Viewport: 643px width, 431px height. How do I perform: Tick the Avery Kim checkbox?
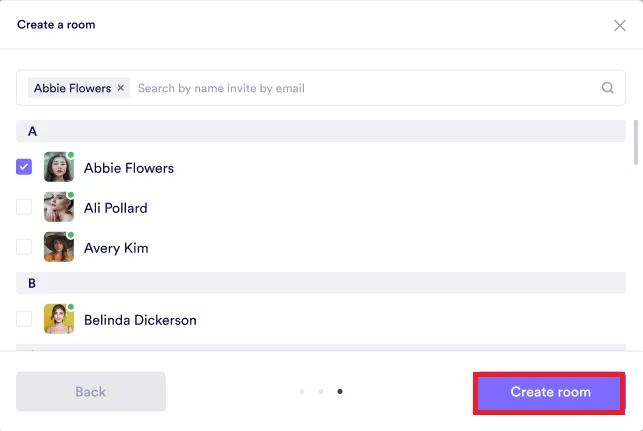[x=24, y=247]
